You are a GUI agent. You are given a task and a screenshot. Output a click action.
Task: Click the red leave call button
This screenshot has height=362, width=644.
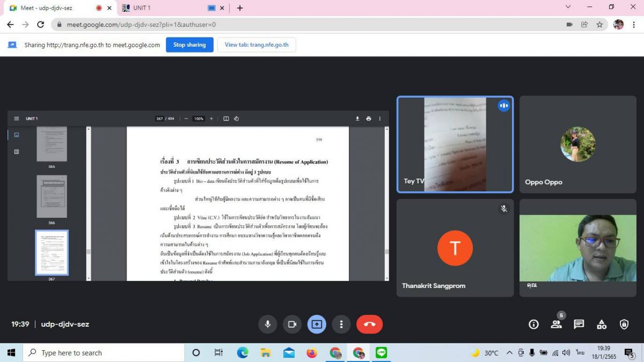pos(369,324)
